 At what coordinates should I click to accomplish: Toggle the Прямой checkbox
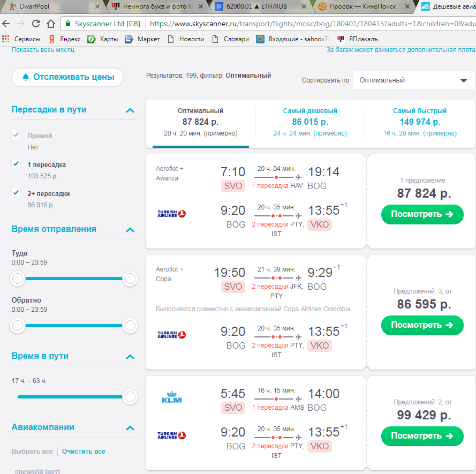(16, 134)
